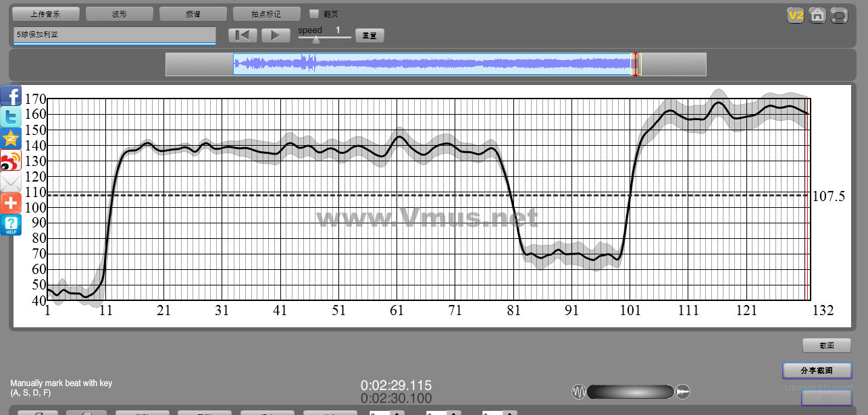Click the speed value 1
This screenshot has height=415, width=868.
click(x=338, y=30)
